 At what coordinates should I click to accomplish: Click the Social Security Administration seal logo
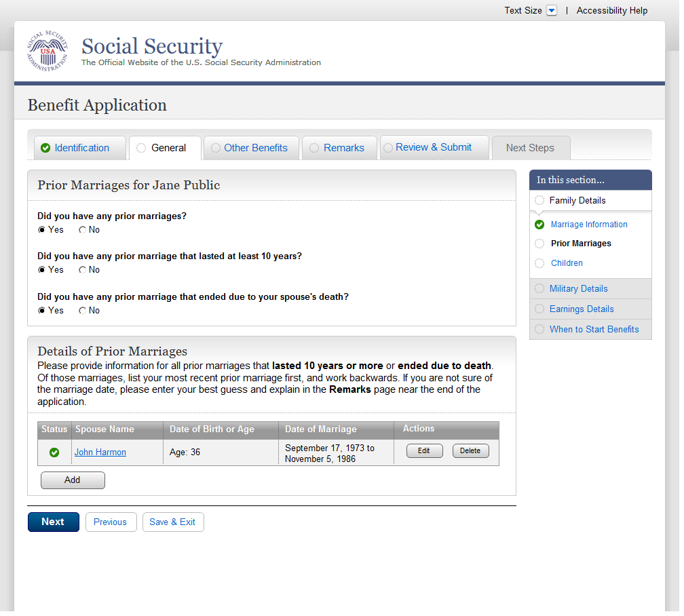tap(47, 51)
